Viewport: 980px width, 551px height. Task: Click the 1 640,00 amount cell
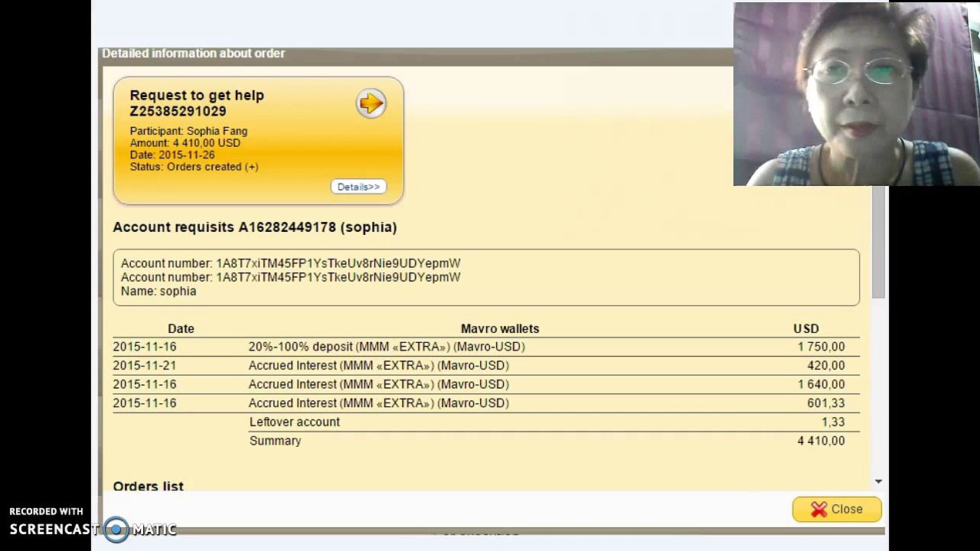coord(821,384)
